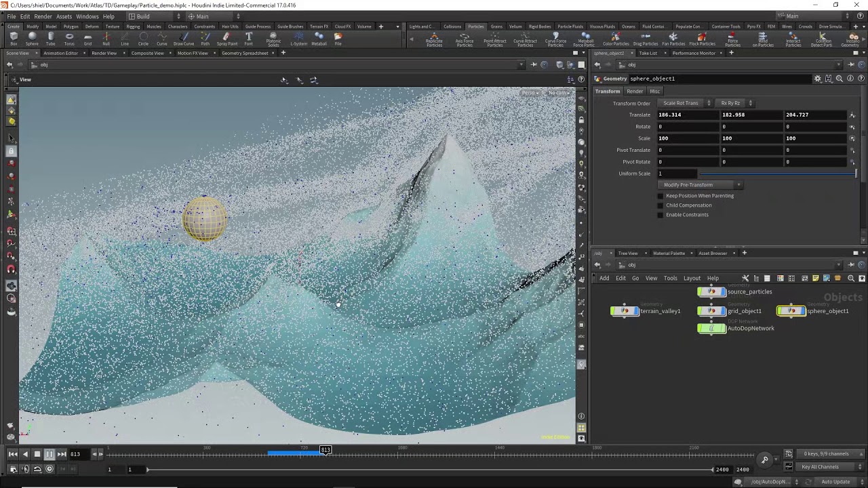Screen dimensions: 868x488
Task: Open the Main radial menu dropdown
Action: click(214, 16)
